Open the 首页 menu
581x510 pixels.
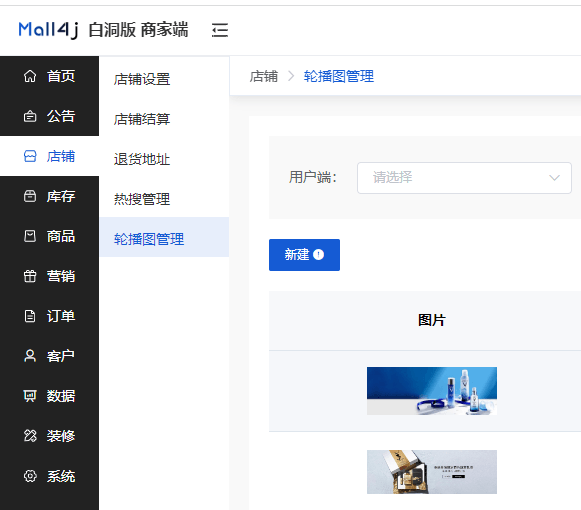click(49, 76)
